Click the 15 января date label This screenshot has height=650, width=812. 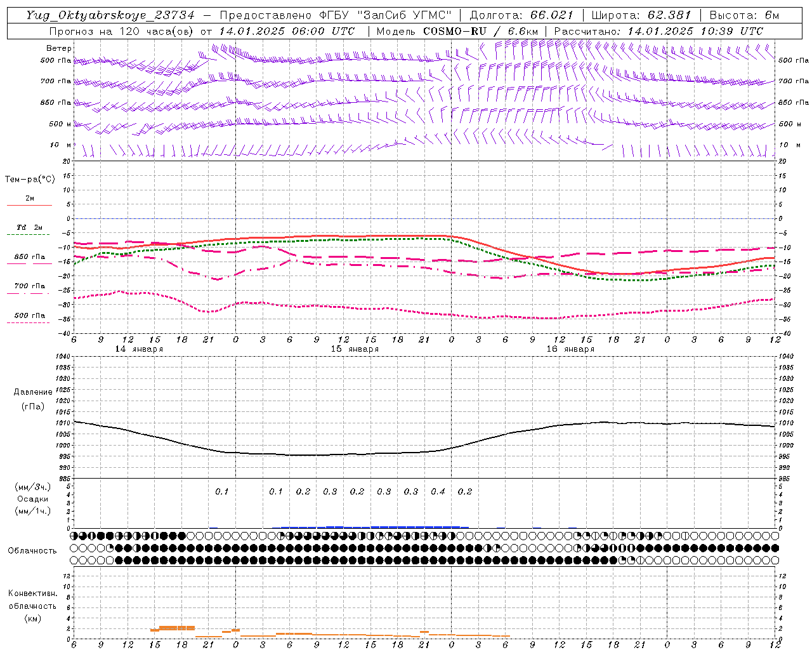pyautogui.click(x=355, y=349)
